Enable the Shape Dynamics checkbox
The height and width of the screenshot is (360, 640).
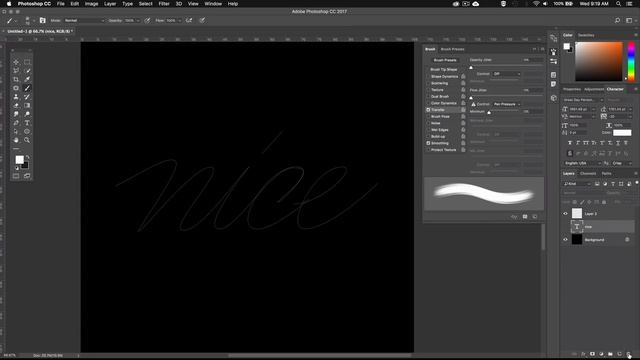point(428,76)
